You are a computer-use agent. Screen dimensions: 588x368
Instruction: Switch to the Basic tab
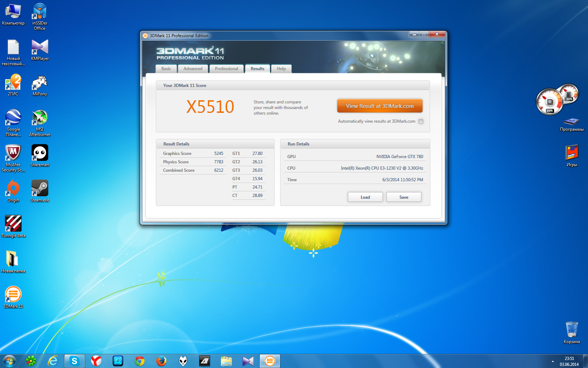coord(166,69)
